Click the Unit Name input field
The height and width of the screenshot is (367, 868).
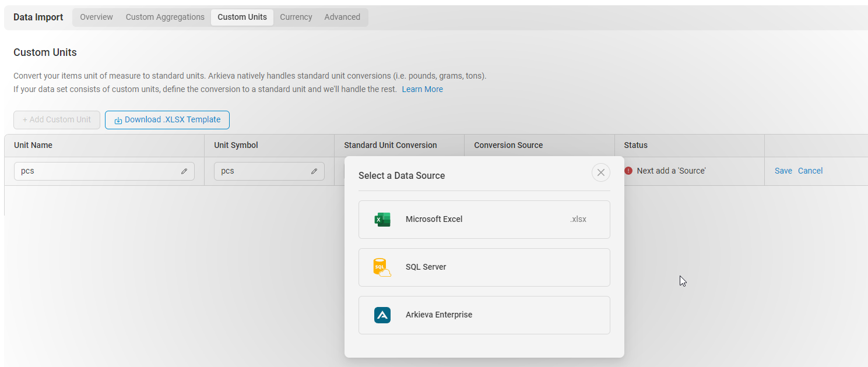tap(104, 171)
